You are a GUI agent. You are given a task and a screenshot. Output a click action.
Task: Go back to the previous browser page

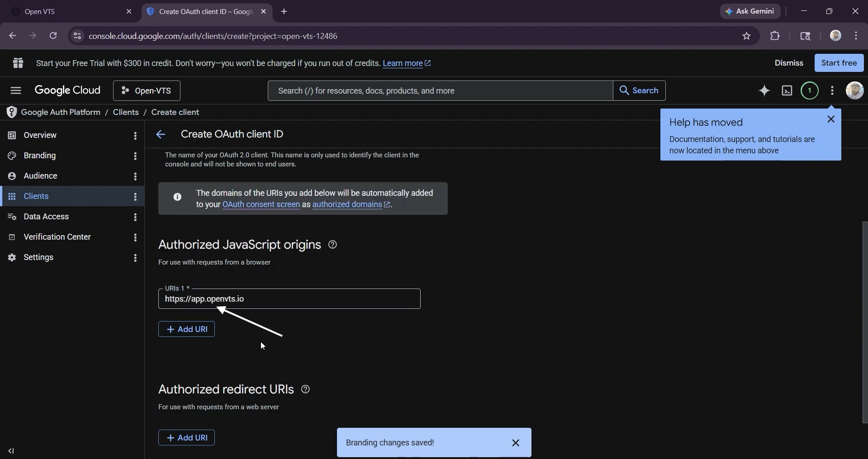13,36
